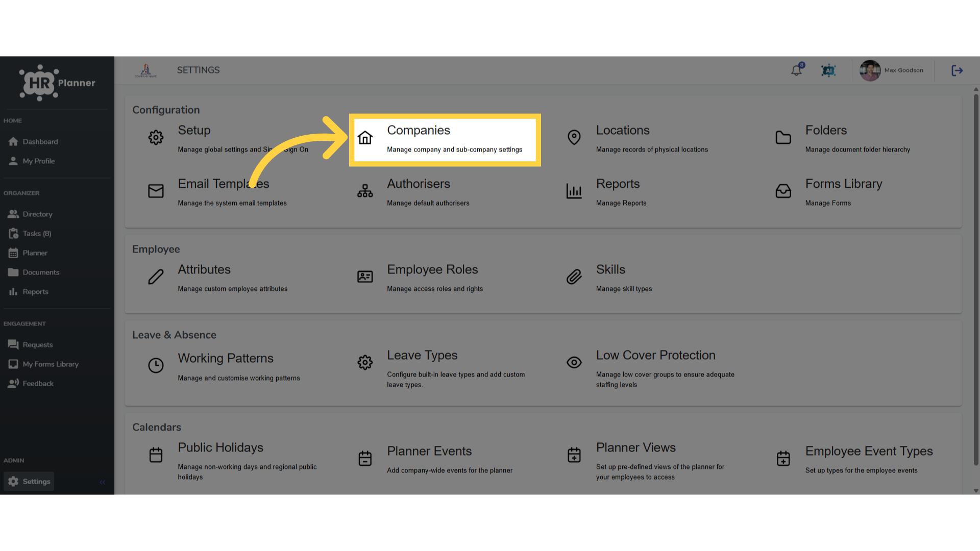Open Reports in the sidebar Organizer section
The width and height of the screenshot is (980, 551).
[29, 292]
